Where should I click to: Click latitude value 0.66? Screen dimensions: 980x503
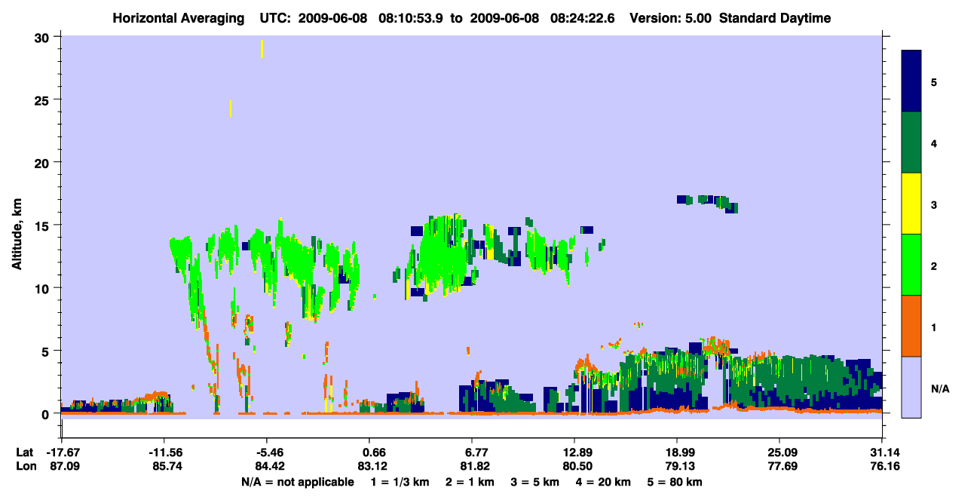(375, 452)
